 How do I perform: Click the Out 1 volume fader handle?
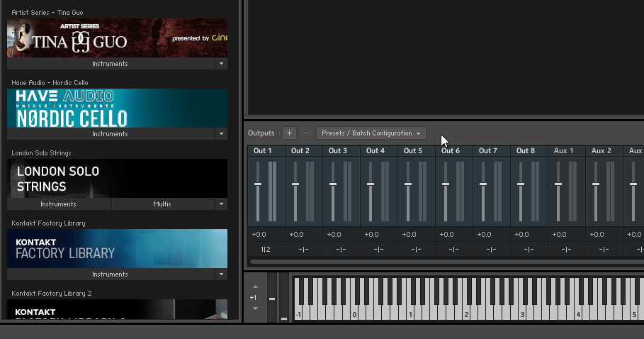258,184
